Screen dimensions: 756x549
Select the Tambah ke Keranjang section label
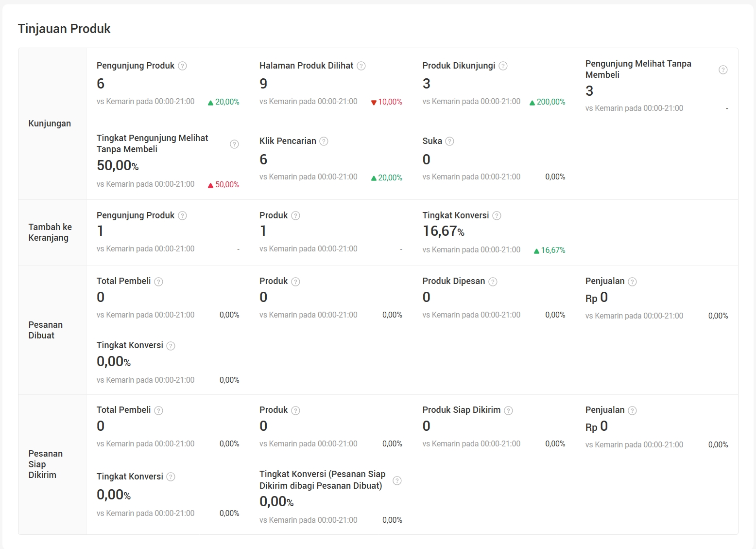click(x=50, y=232)
